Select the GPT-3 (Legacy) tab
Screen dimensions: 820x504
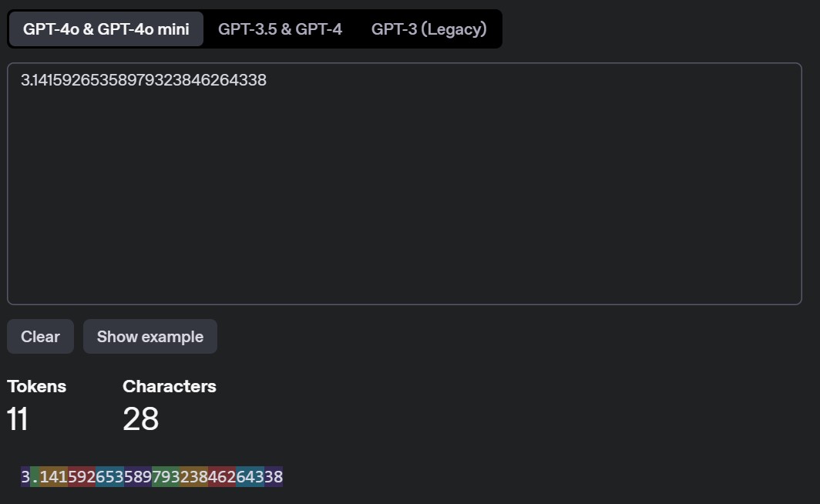pos(428,29)
